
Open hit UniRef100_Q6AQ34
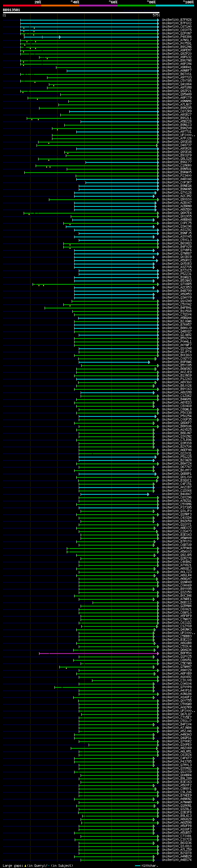click(x=176, y=650)
